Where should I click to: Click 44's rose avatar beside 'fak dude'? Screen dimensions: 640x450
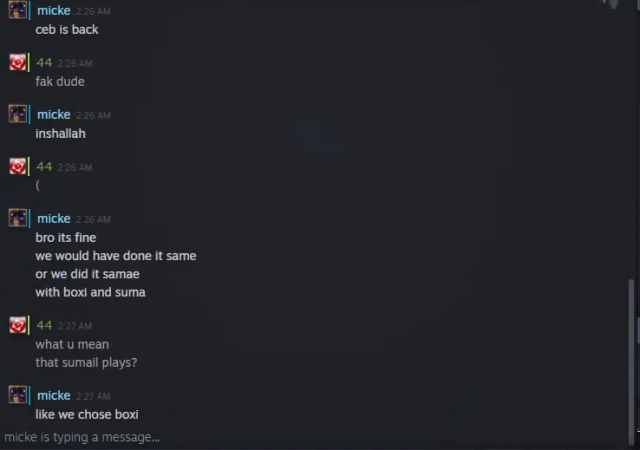pos(18,62)
